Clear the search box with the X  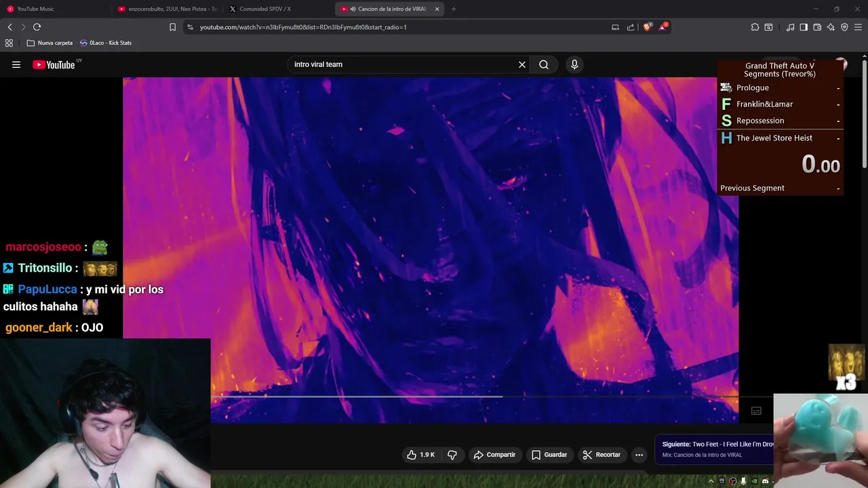click(522, 64)
